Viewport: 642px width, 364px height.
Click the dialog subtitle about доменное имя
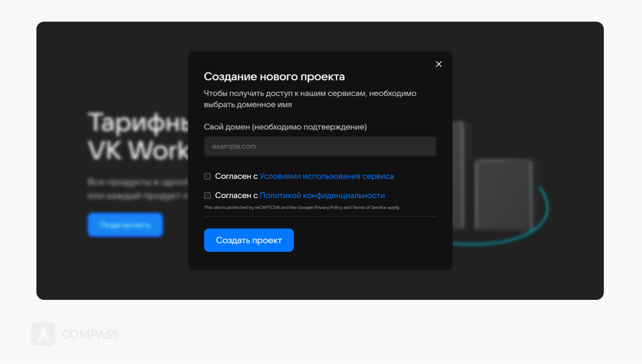coord(310,99)
